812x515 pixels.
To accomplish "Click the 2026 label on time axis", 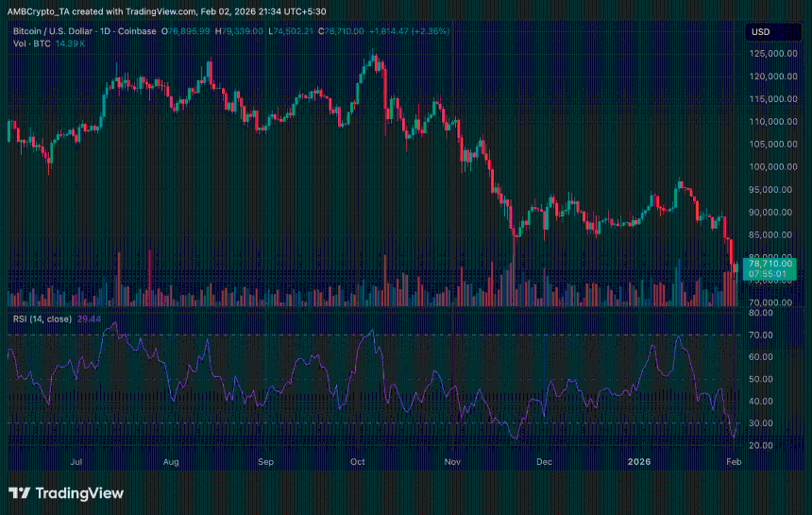I will point(640,462).
